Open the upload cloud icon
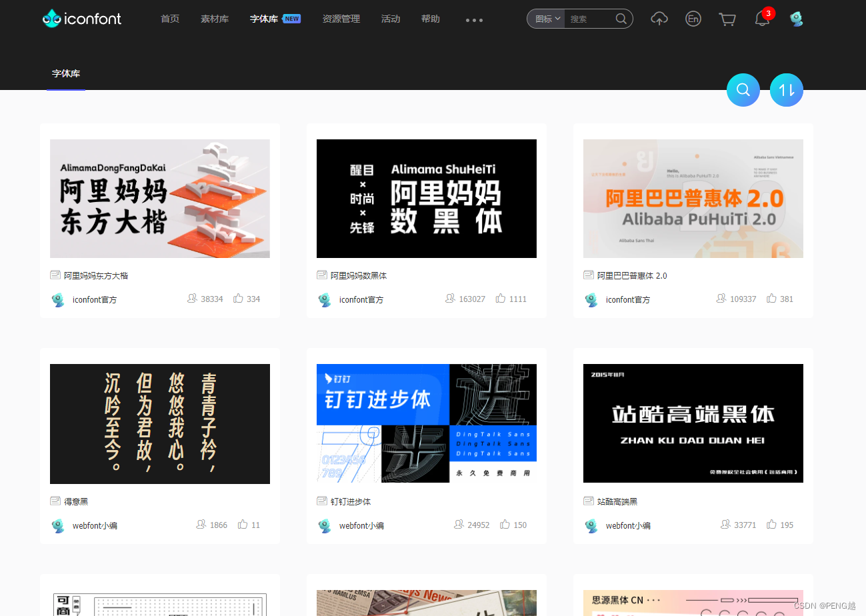 click(659, 19)
